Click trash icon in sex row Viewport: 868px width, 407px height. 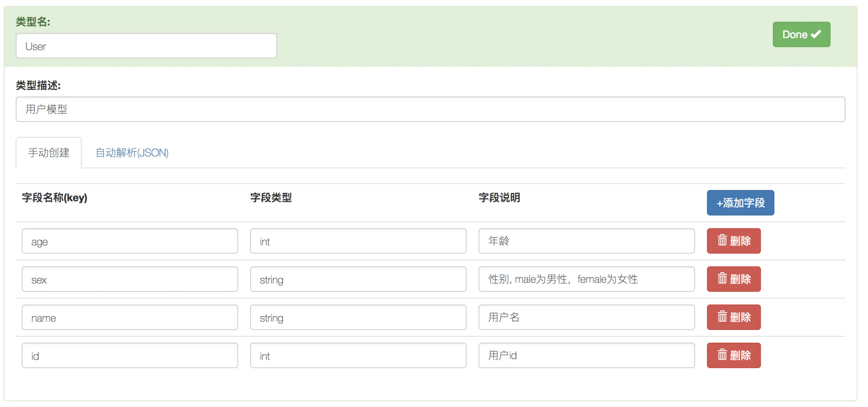tap(722, 279)
